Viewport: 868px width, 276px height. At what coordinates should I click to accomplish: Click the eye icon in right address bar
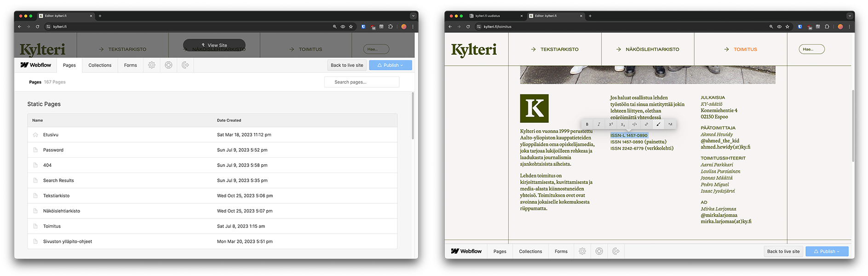[779, 27]
